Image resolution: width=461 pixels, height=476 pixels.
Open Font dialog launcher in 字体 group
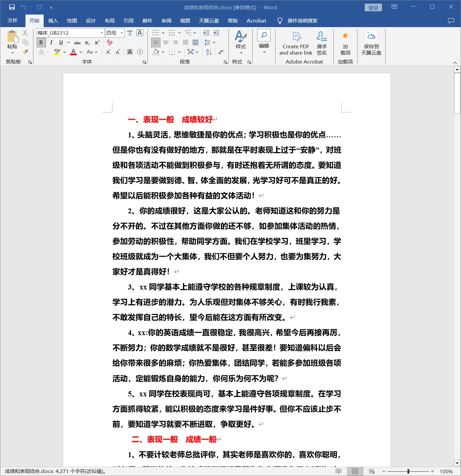coord(145,62)
